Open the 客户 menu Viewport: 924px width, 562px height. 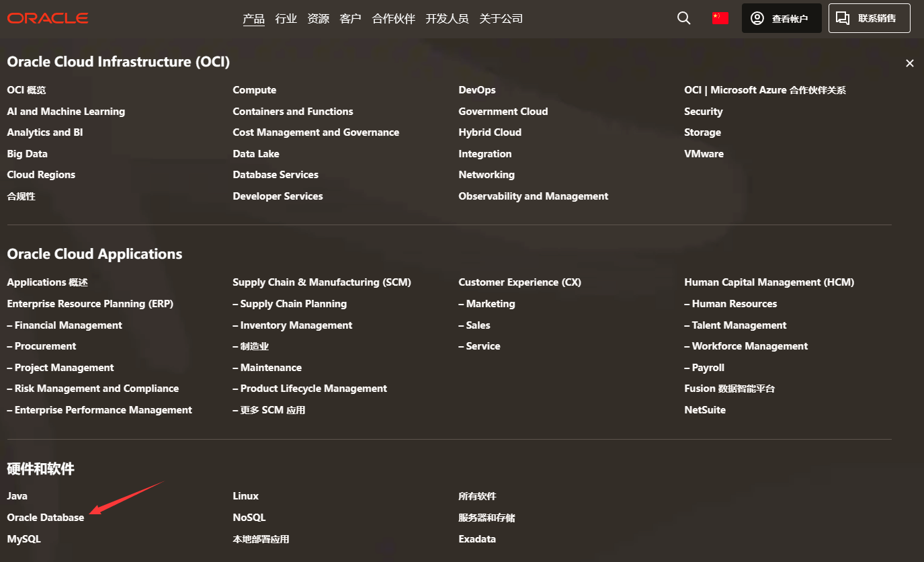(351, 19)
